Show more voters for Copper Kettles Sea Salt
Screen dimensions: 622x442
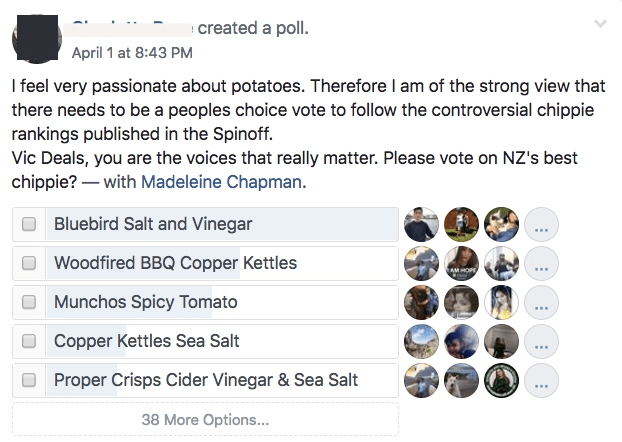pos(541,342)
